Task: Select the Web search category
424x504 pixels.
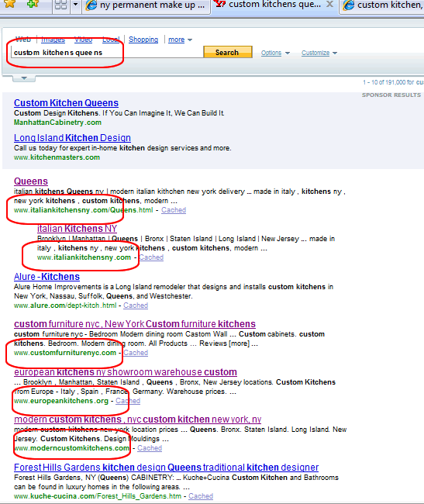Action: pyautogui.click(x=23, y=40)
